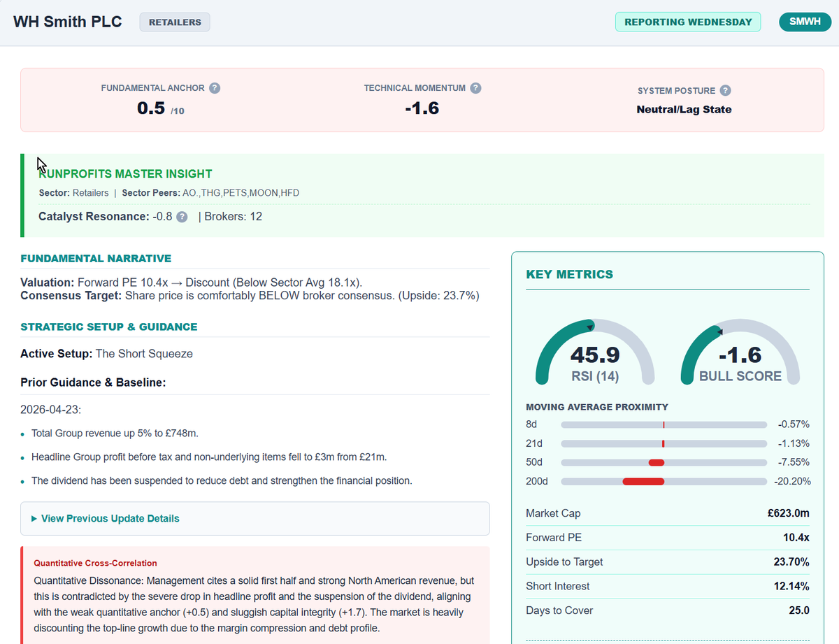Click the 50d proximity value -7.55%
The width and height of the screenshot is (839, 644).
pyautogui.click(x=794, y=462)
